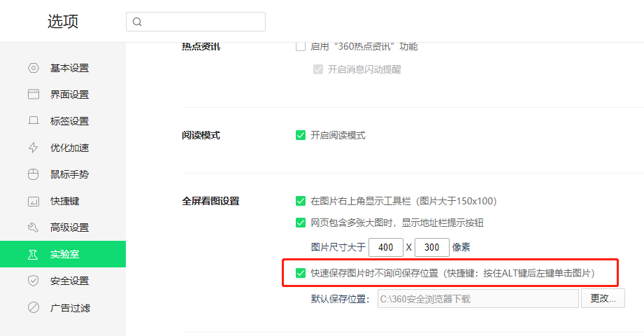Open 安全设置 page
644x336 pixels.
click(x=63, y=281)
